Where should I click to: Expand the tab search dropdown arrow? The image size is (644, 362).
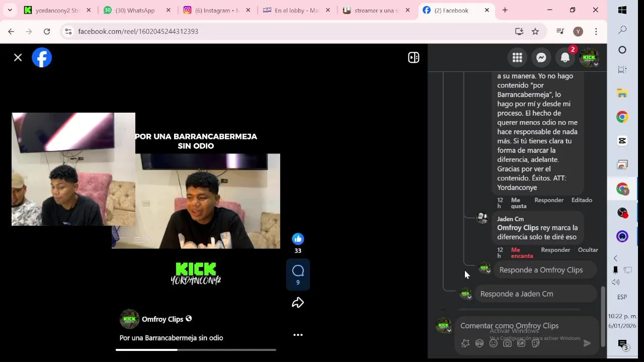pyautogui.click(x=10, y=10)
